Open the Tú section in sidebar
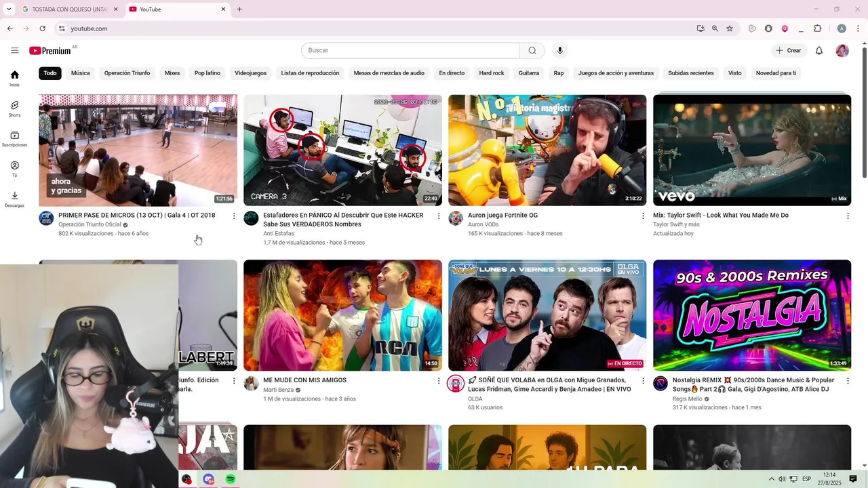Screen dimensions: 868x488 15,169
